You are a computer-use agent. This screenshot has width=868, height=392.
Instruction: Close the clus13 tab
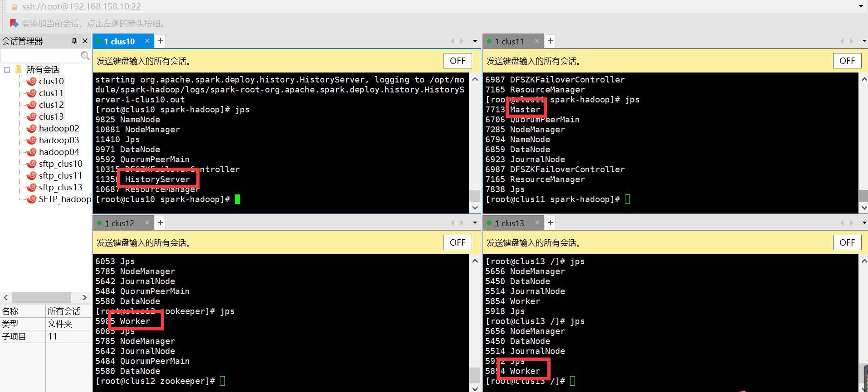pos(537,223)
